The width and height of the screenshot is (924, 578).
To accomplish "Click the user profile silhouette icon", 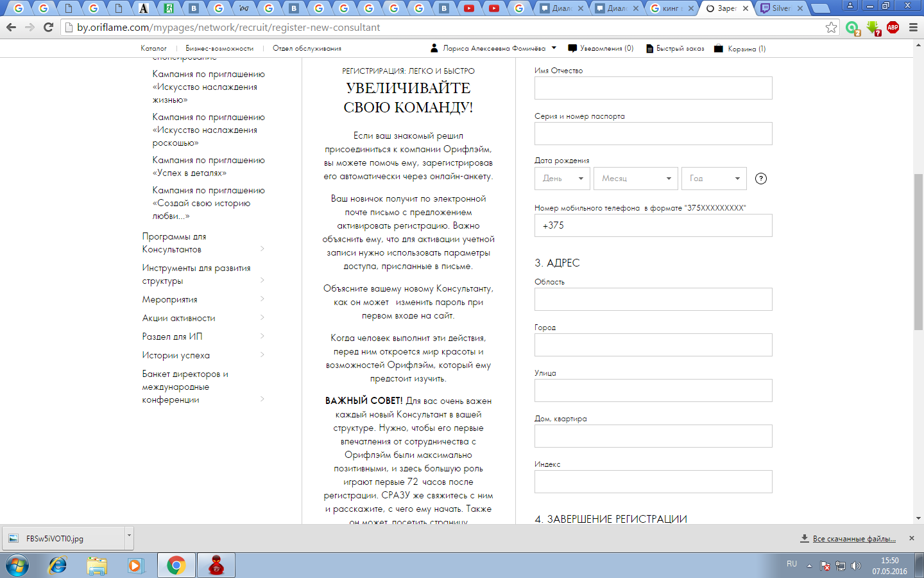I will pyautogui.click(x=434, y=48).
